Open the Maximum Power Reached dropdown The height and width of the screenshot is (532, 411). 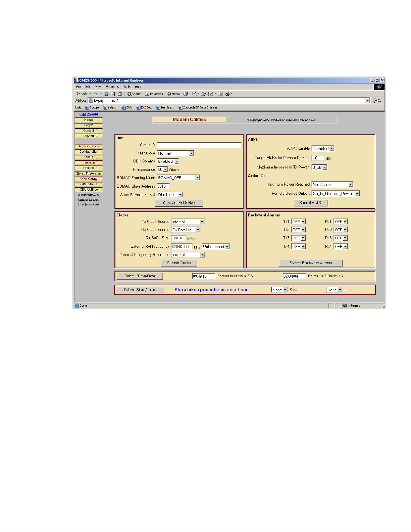click(332, 185)
